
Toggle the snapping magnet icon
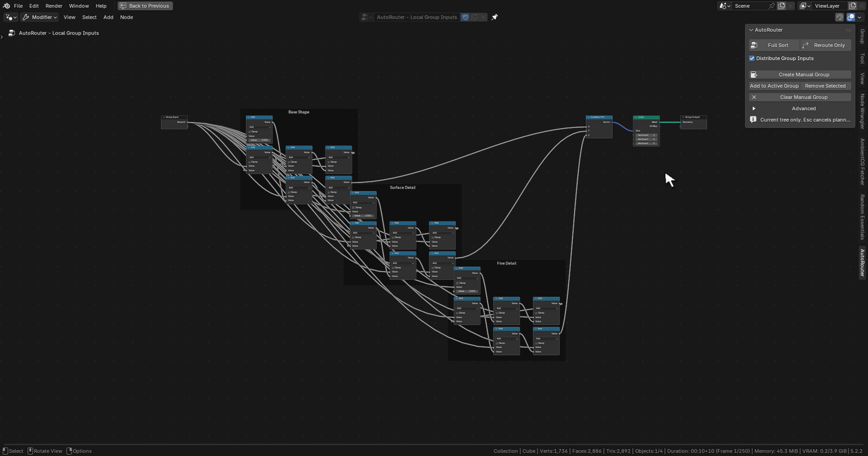839,17
